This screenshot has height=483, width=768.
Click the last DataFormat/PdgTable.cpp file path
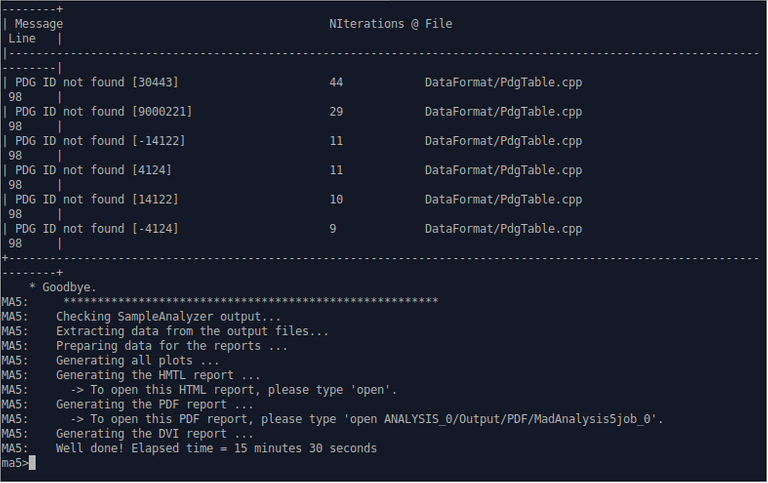point(503,229)
